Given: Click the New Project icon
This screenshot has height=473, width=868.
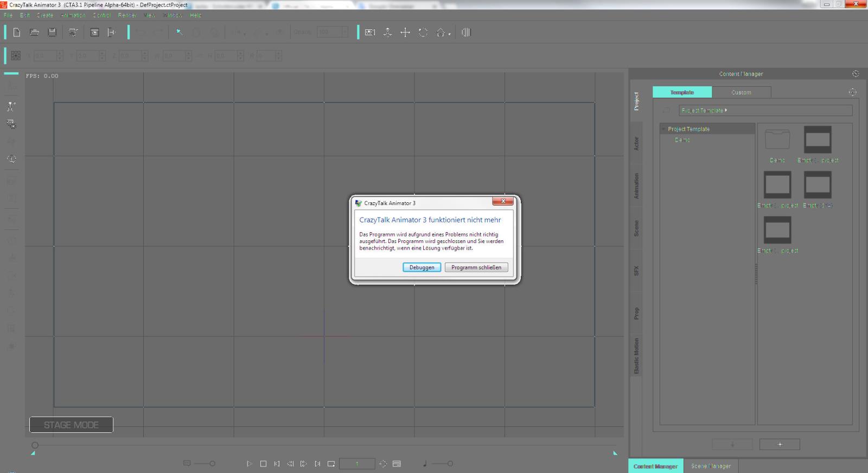Looking at the screenshot, I should click(17, 33).
